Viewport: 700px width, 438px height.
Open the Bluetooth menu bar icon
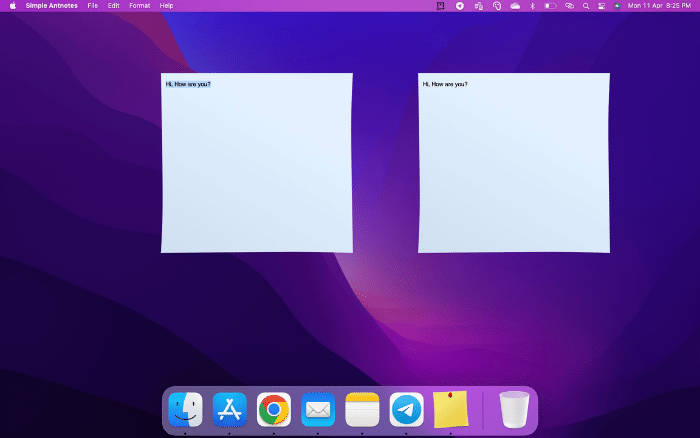tap(532, 6)
